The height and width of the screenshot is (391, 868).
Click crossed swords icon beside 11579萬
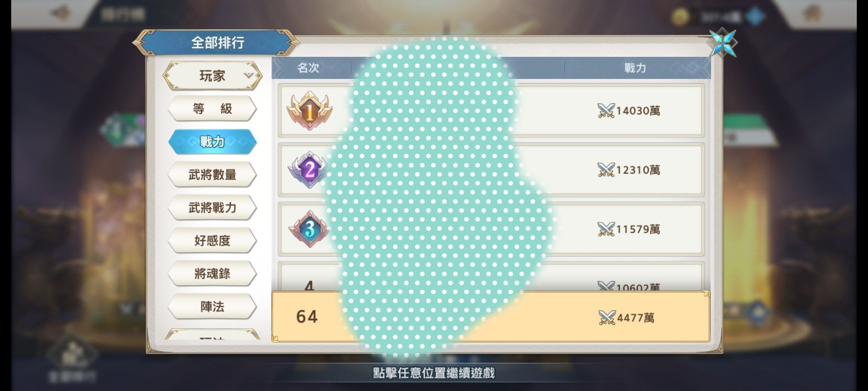coord(606,229)
